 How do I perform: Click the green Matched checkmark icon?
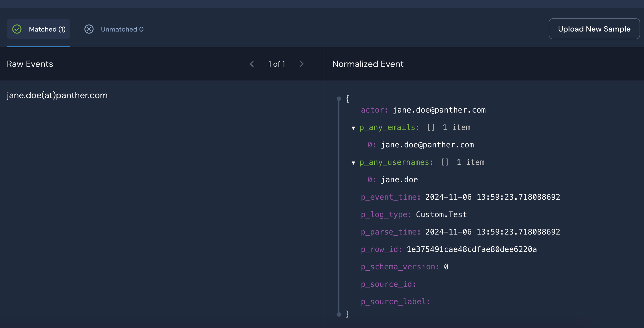click(x=17, y=29)
